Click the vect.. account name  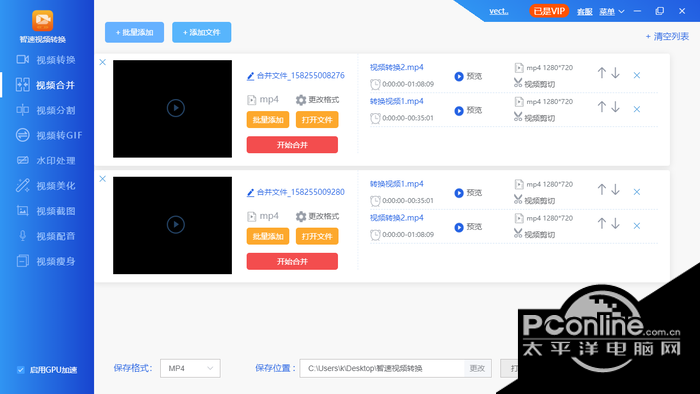point(499,11)
